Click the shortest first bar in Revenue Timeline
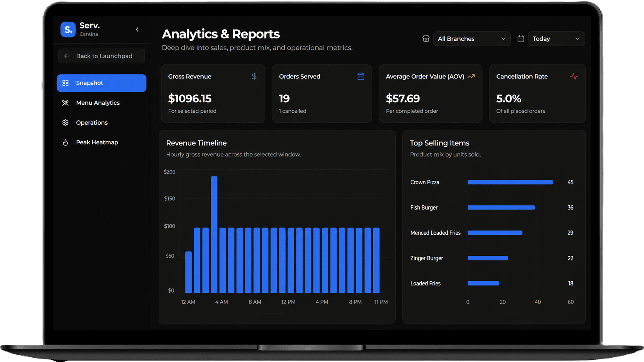644x362 pixels. point(188,272)
